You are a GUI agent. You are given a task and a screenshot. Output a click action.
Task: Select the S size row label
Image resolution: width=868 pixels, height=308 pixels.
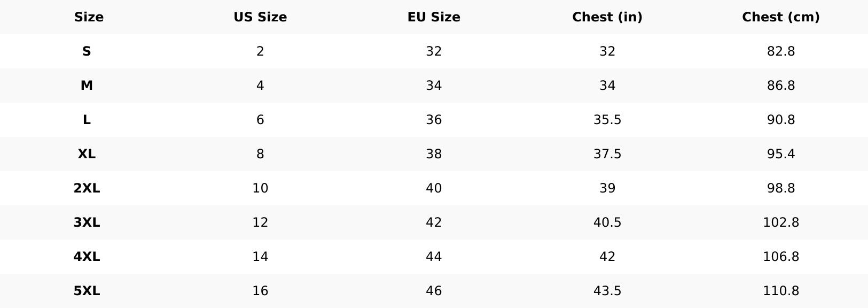coord(87,51)
